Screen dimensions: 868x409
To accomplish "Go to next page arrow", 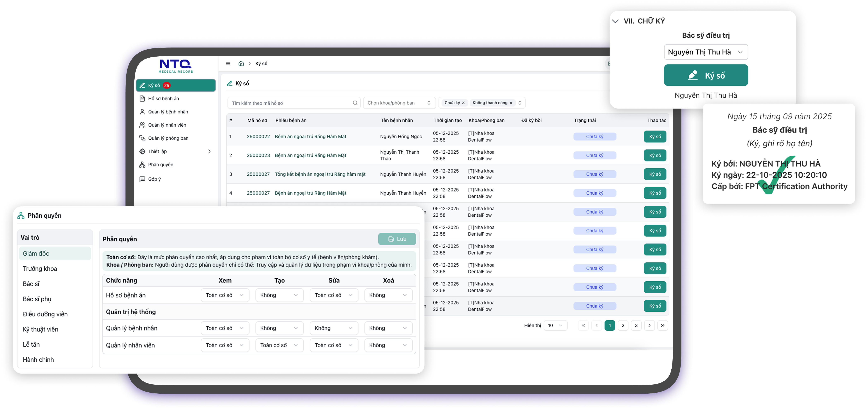I will (x=649, y=326).
